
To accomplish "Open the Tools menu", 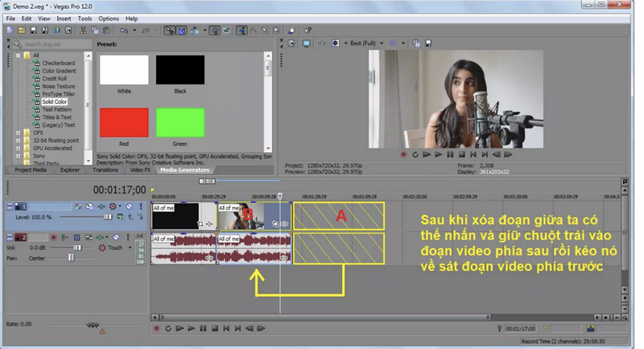I will [85, 19].
